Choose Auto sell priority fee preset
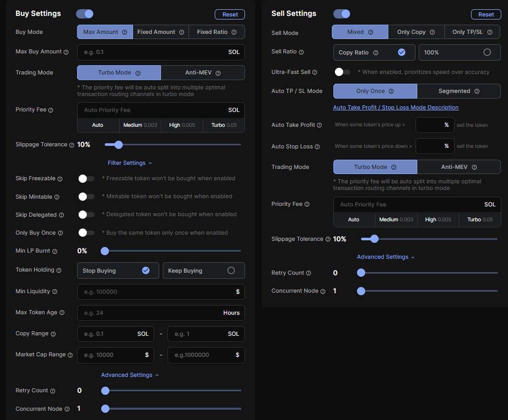The image size is (508, 420). pos(354,220)
